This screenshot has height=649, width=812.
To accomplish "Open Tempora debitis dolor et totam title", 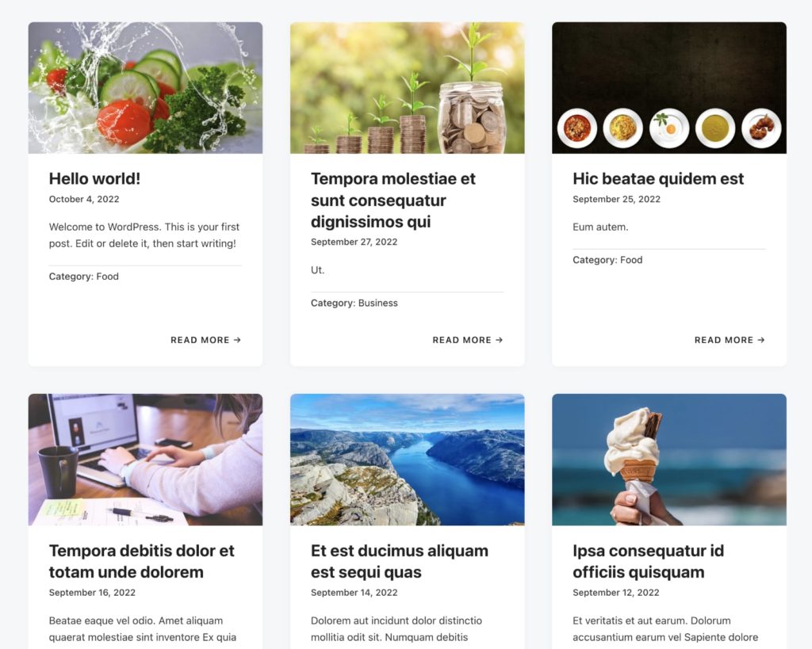I will (141, 562).
